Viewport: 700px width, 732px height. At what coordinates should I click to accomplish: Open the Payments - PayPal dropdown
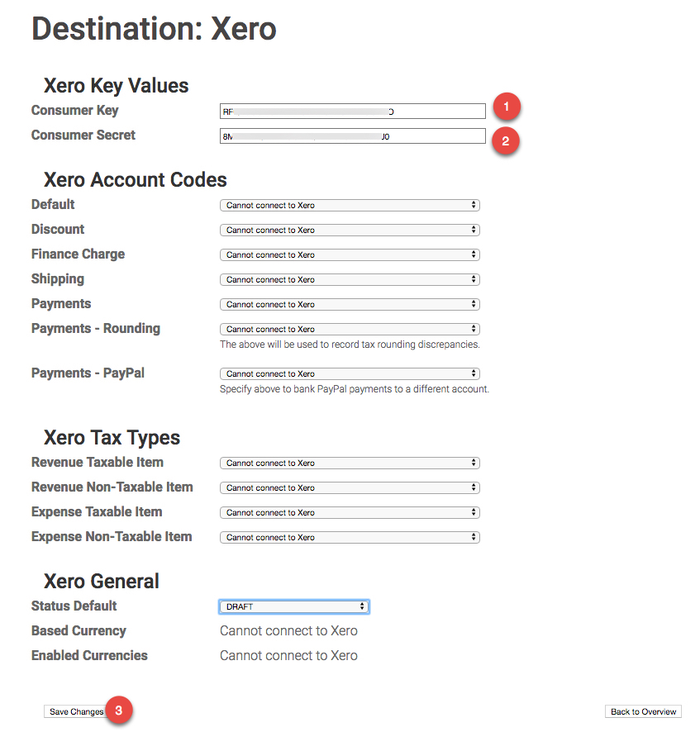point(350,373)
